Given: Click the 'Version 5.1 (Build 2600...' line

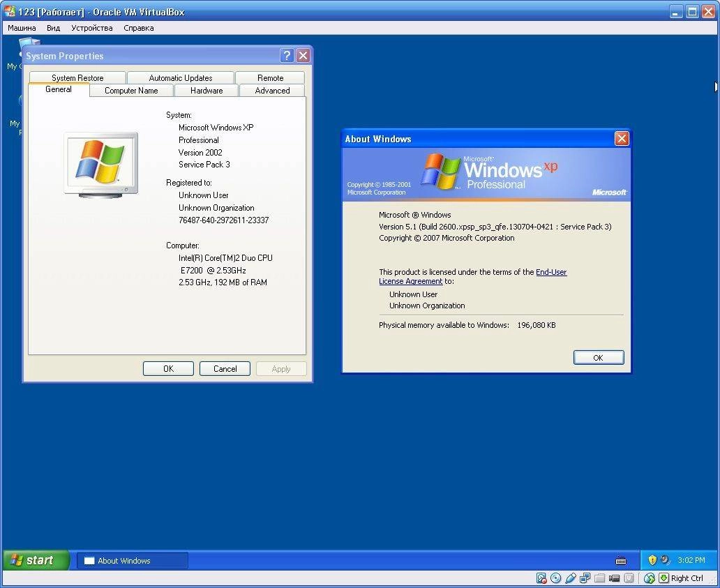Looking at the screenshot, I should point(495,226).
